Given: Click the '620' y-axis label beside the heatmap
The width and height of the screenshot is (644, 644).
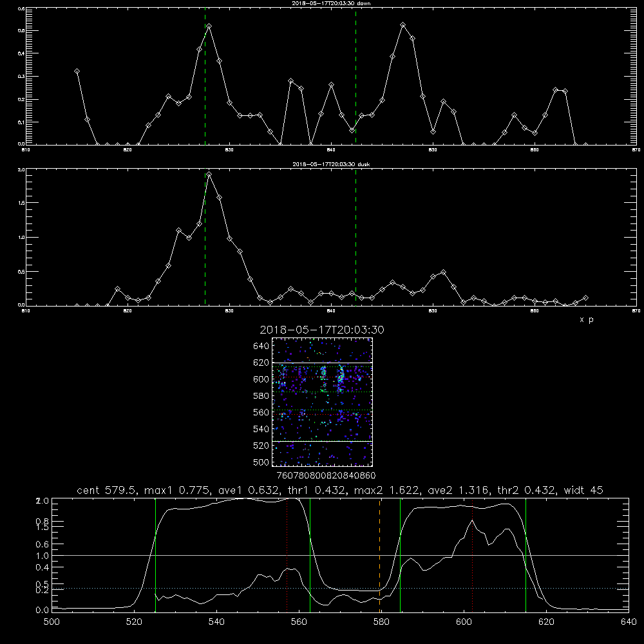Looking at the screenshot, I should (x=261, y=363).
